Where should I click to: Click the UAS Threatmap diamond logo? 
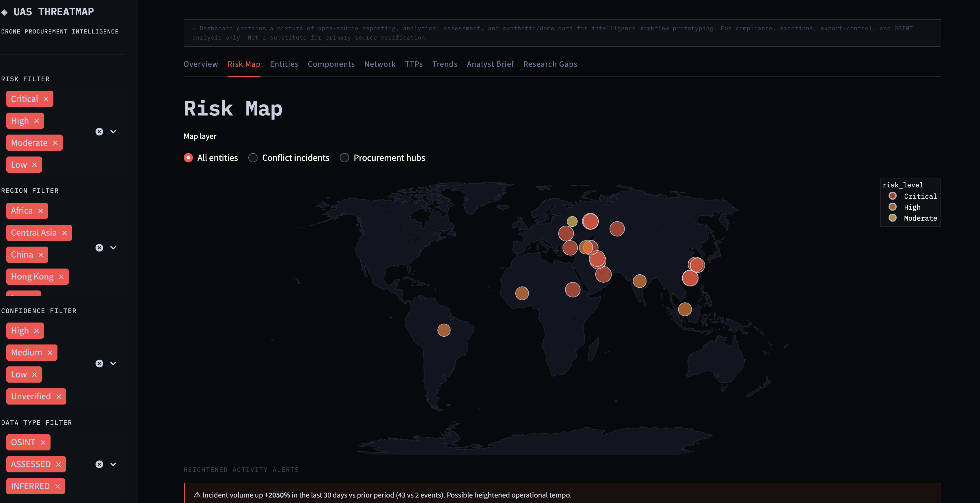click(x=5, y=12)
